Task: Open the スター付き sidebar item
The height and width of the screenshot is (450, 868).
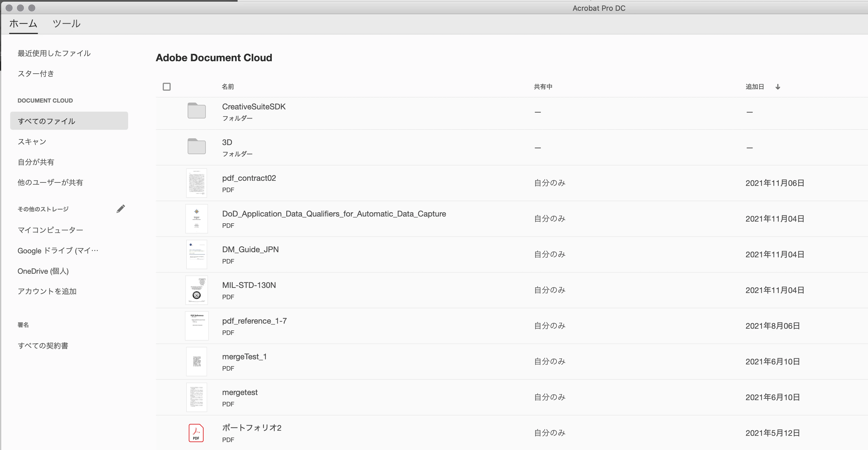Action: [x=36, y=74]
